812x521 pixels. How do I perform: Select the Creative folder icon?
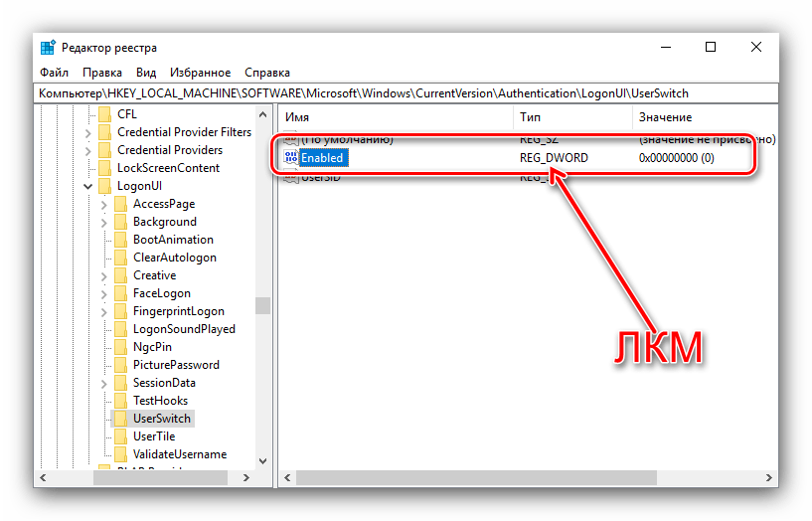point(120,275)
